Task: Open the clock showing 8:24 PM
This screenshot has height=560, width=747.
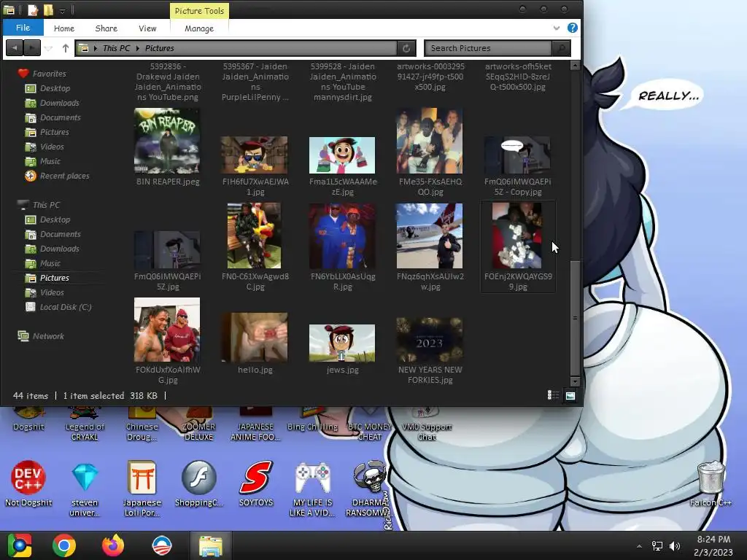Action: tap(713, 545)
